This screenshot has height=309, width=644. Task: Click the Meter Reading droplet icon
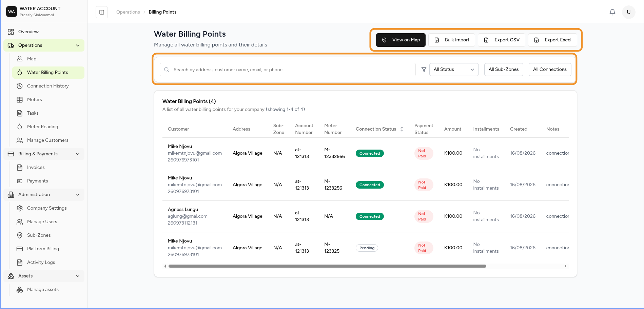pyautogui.click(x=20, y=127)
